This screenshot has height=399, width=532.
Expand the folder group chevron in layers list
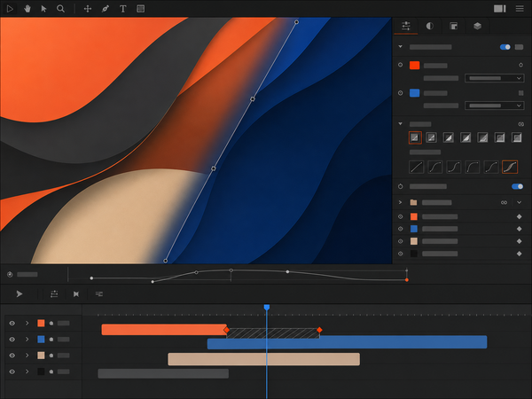[x=401, y=202]
